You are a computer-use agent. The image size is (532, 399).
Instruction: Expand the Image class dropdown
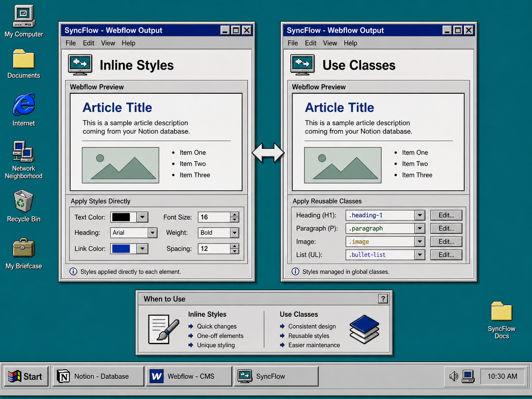pos(420,242)
